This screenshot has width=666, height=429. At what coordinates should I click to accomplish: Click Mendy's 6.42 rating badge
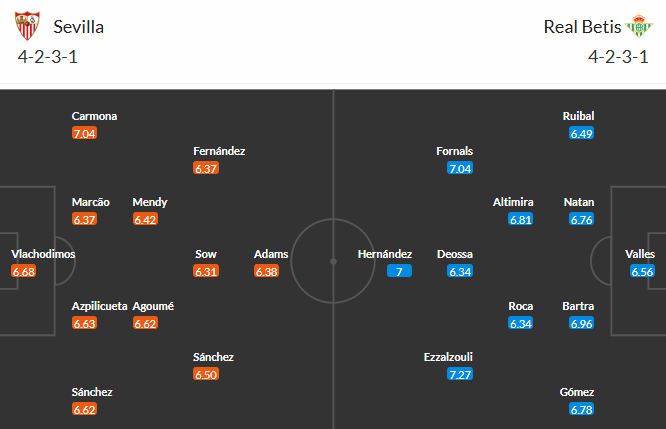[x=145, y=219]
